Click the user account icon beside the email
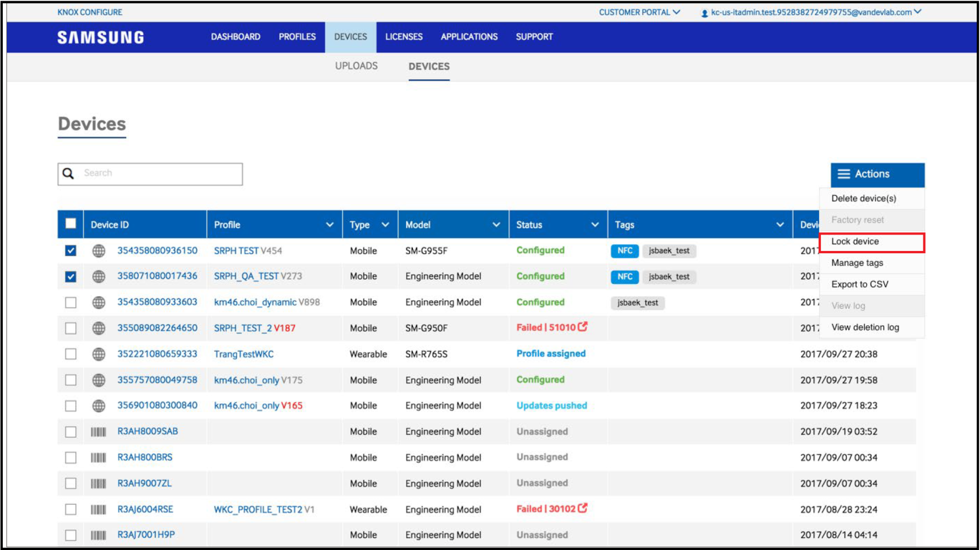 point(705,13)
